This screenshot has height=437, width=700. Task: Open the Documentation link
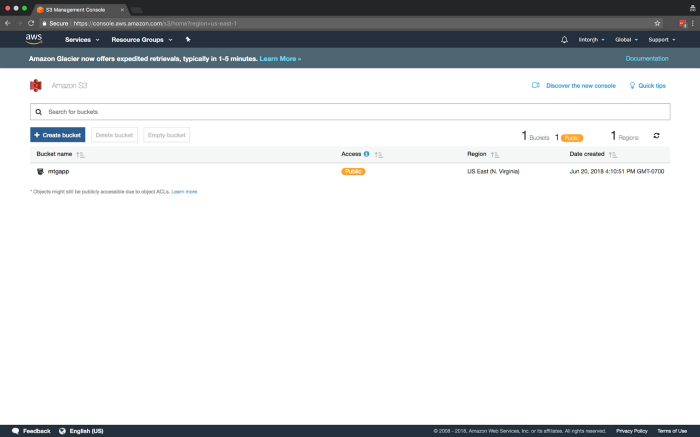[647, 58]
